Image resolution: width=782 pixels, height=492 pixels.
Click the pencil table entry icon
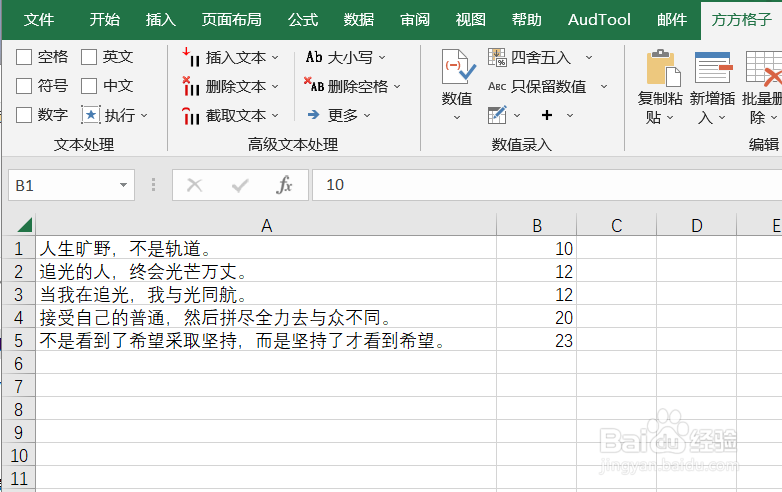[x=497, y=115]
